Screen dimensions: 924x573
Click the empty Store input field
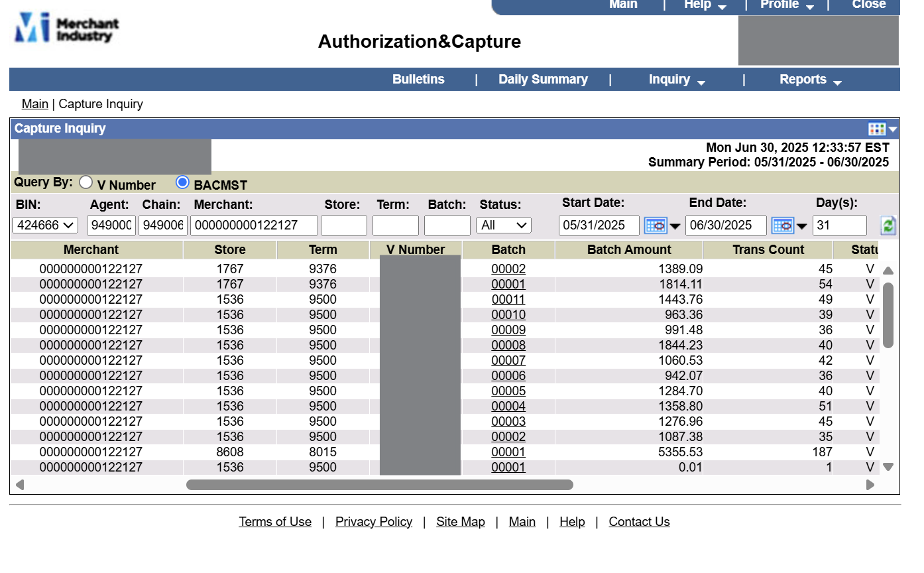[x=344, y=225]
